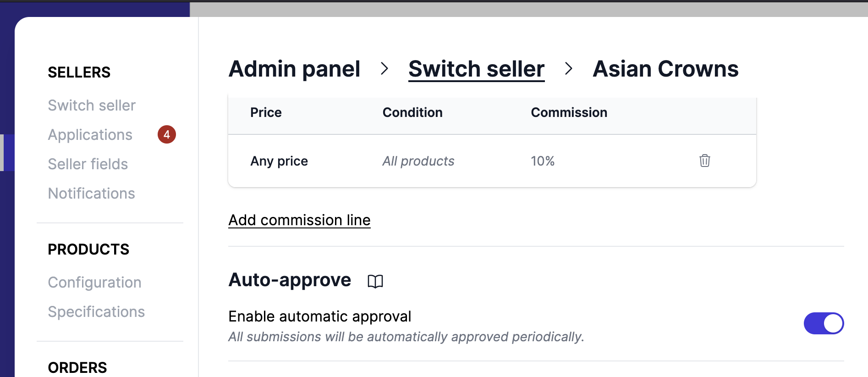
Task: Click the 10% commission value
Action: pos(543,161)
